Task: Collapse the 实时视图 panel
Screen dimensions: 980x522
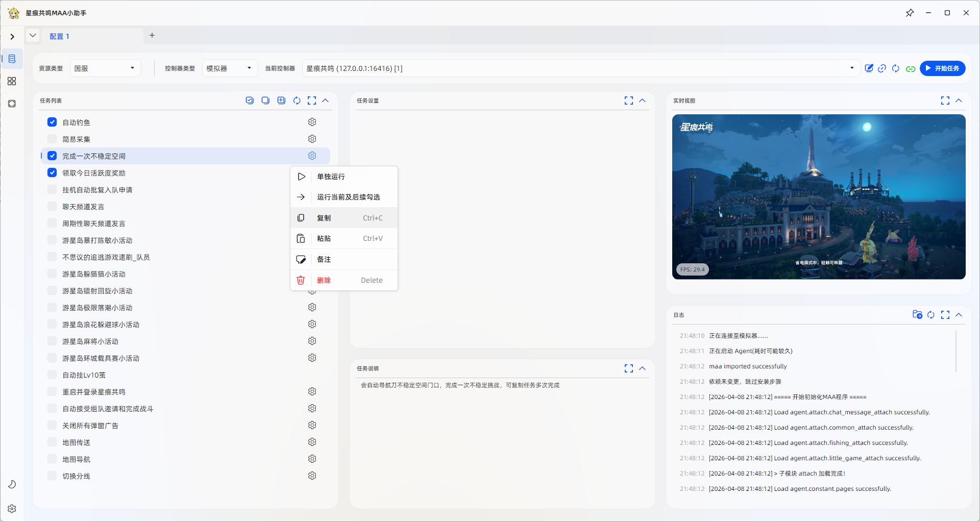Action: [959, 101]
